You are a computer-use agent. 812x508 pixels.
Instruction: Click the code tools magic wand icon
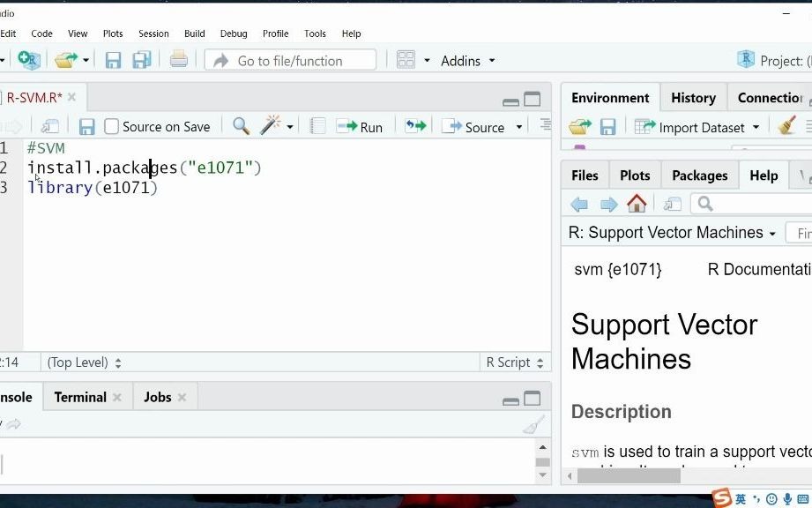point(271,127)
